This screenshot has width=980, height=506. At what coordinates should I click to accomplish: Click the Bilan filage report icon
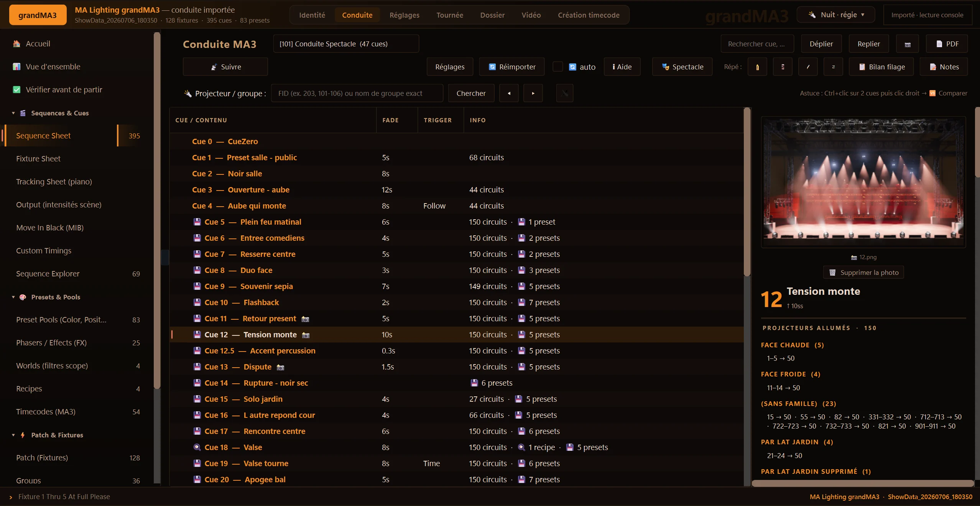[x=862, y=67]
